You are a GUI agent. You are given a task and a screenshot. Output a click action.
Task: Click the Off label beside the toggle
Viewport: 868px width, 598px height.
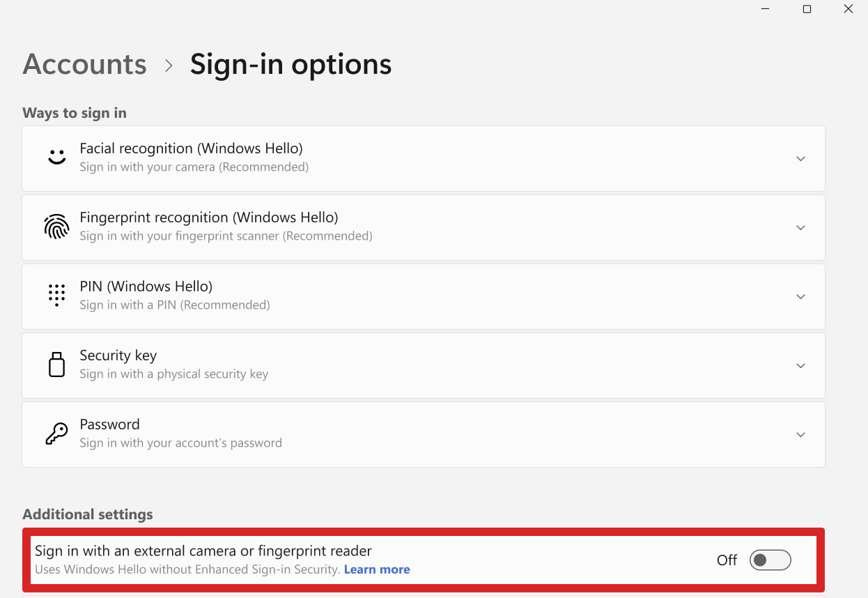[x=727, y=560]
